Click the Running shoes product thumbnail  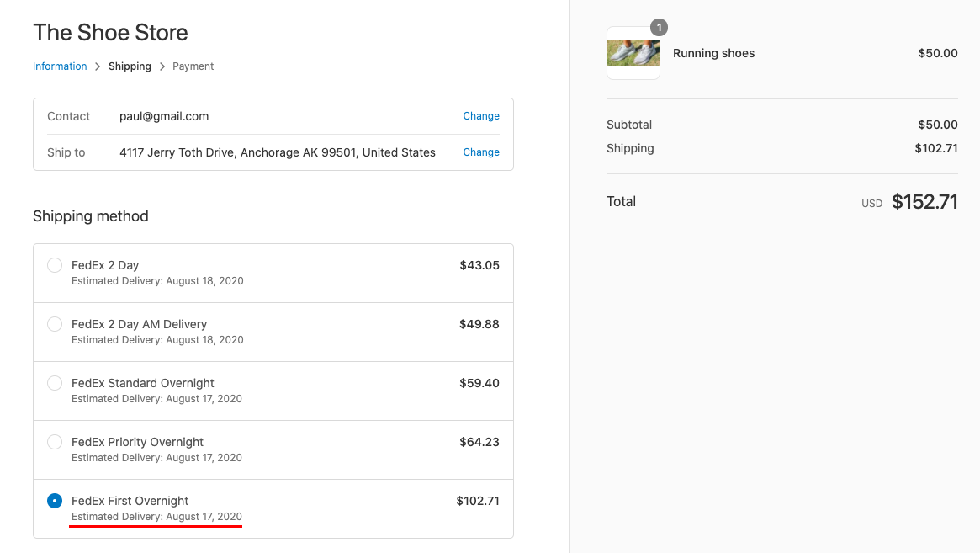tap(633, 53)
